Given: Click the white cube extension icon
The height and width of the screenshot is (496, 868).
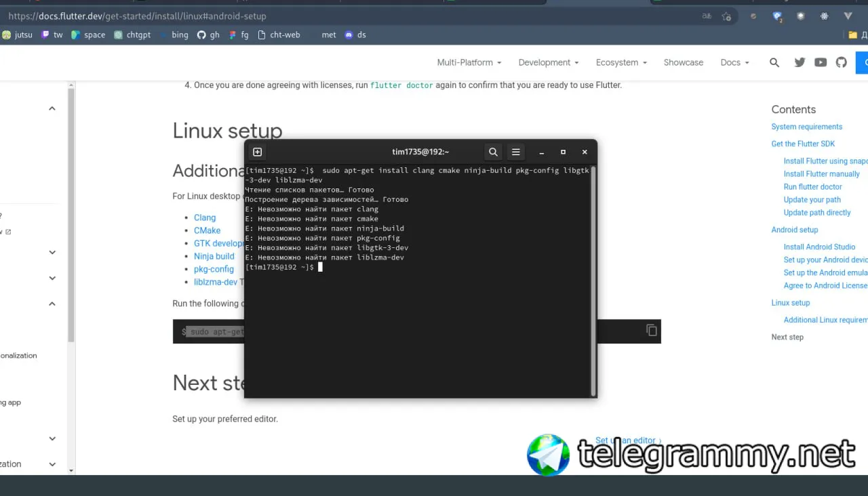Looking at the screenshot, I should [801, 16].
